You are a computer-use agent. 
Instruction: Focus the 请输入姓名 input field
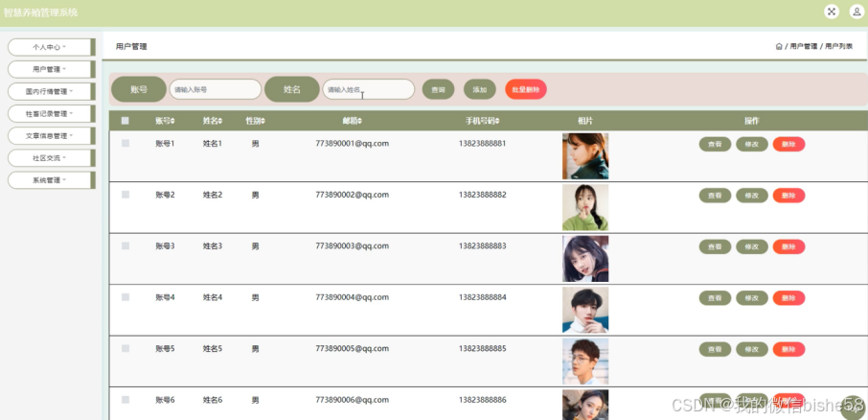(x=369, y=89)
